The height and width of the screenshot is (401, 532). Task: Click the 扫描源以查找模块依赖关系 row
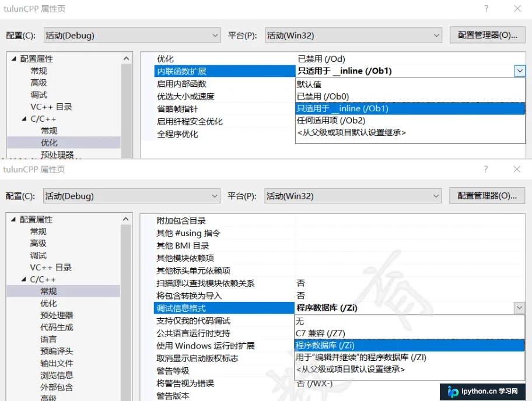pyautogui.click(x=339, y=283)
